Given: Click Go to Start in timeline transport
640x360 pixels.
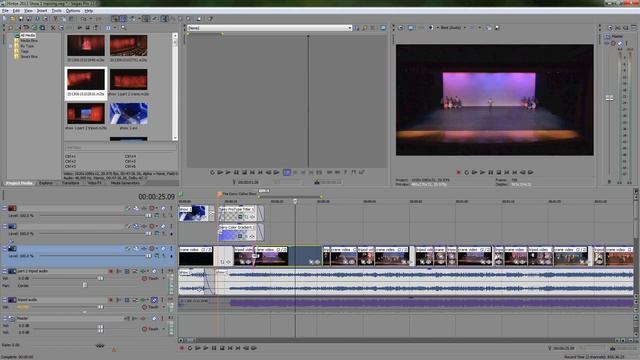Looking at the screenshot, I should click(230, 348).
